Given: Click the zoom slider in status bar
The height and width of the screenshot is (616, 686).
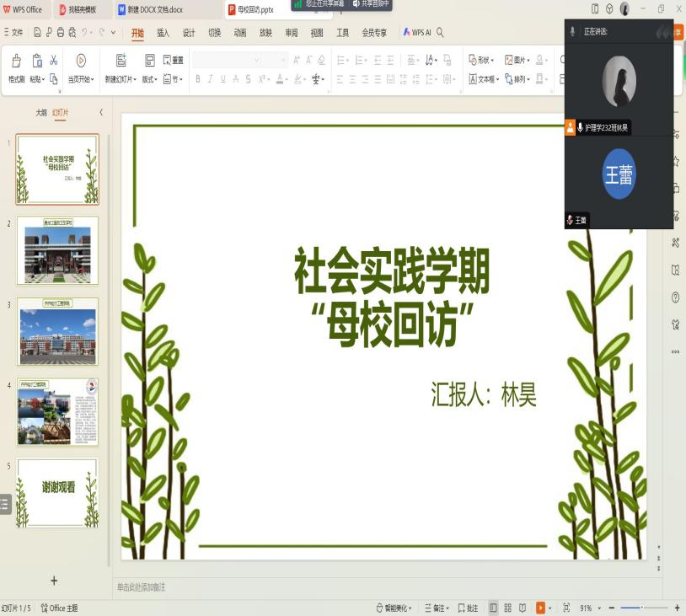Looking at the screenshot, I should (642, 608).
